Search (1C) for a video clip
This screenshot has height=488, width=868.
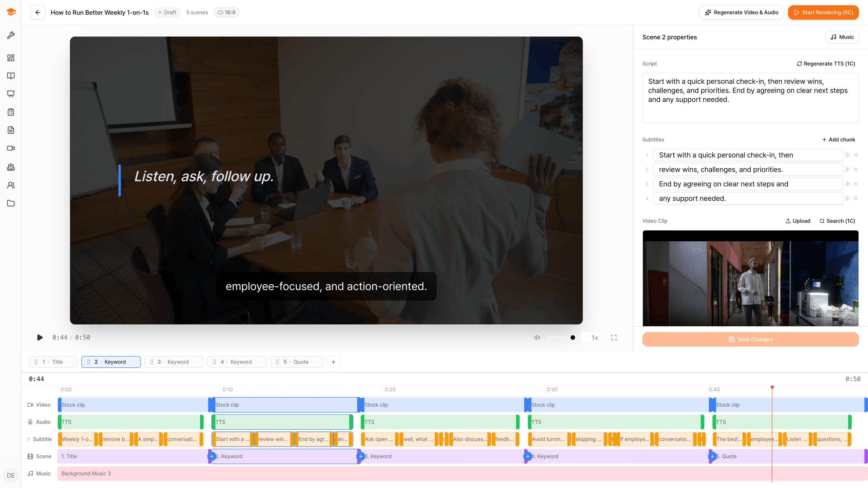pos(837,221)
